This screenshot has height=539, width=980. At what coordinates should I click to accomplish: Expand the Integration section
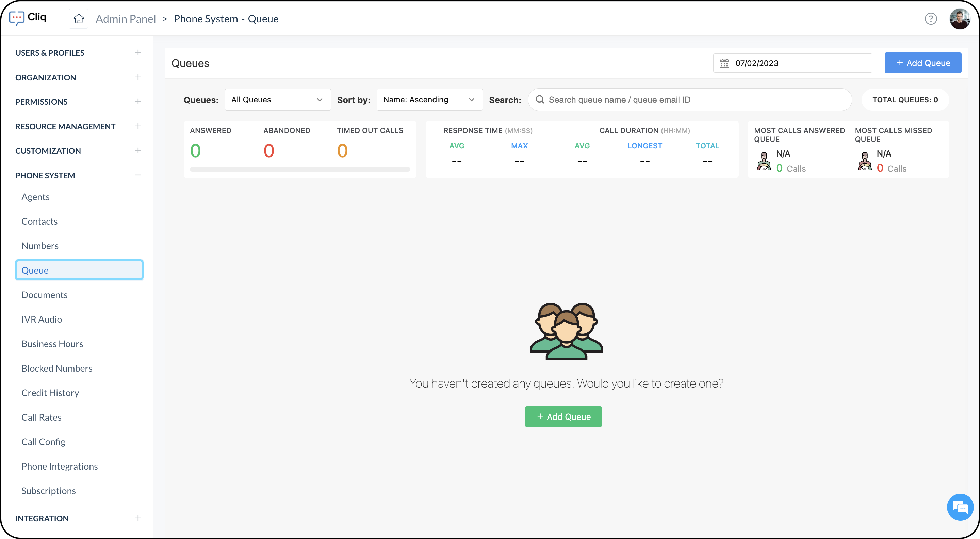click(138, 518)
